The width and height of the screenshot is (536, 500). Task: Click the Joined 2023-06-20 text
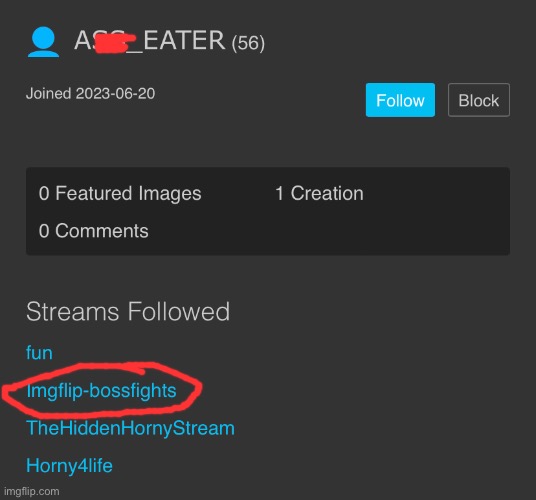(91, 93)
